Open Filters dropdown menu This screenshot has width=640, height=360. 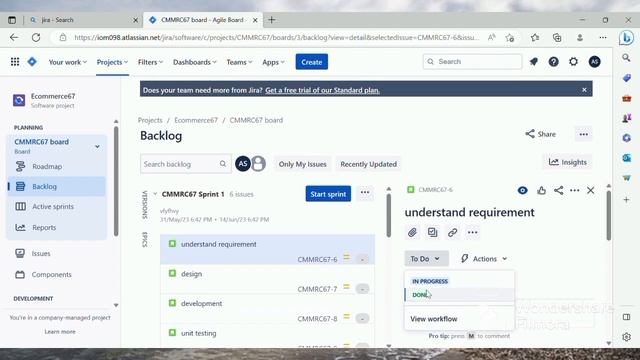pyautogui.click(x=150, y=62)
